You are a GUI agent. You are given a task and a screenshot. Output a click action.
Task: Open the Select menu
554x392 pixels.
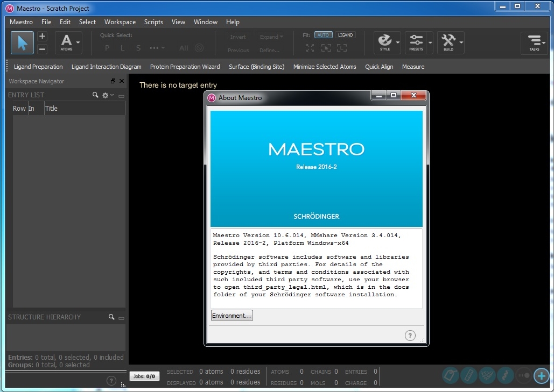pyautogui.click(x=87, y=22)
